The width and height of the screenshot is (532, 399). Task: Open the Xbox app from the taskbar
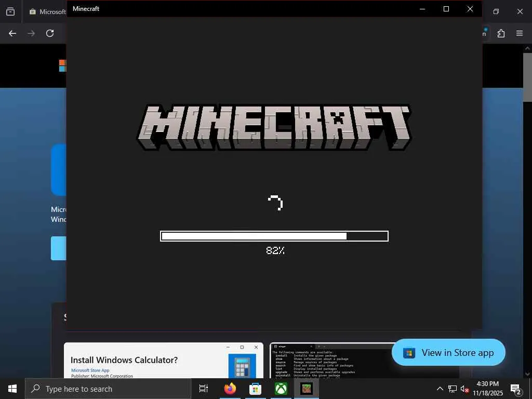281,389
